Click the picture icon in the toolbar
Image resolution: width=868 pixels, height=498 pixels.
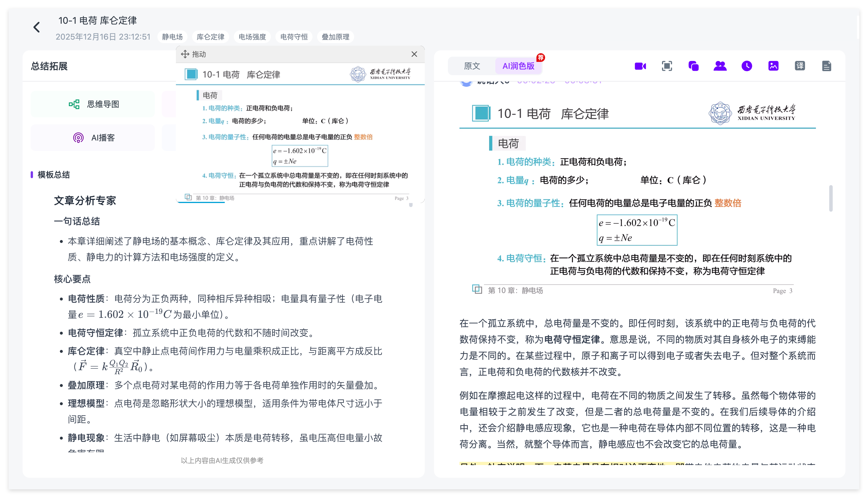(773, 66)
